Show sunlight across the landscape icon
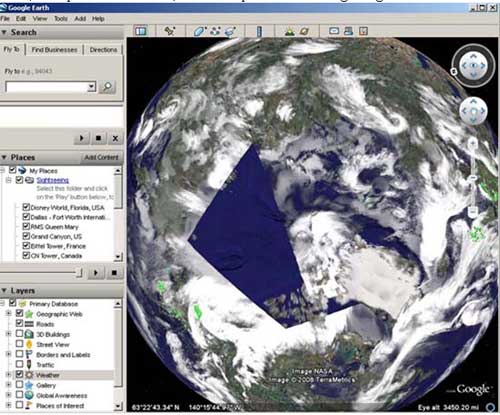The image size is (500, 415). (290, 31)
